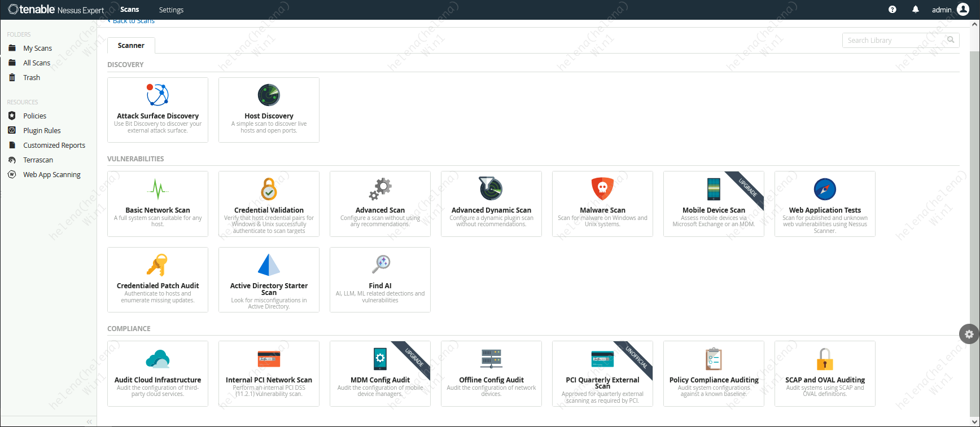This screenshot has width=980, height=427.
Task: Open the Audit Cloud Infrastructure cloud icon
Action: pos(158,359)
